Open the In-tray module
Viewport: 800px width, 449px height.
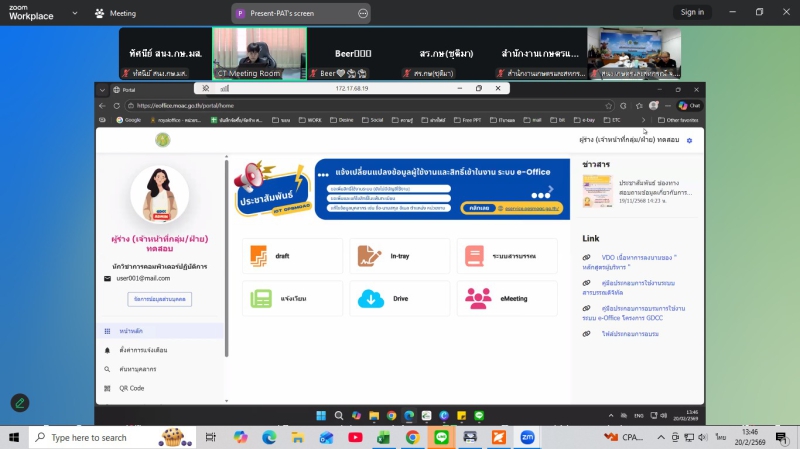pyautogui.click(x=399, y=256)
